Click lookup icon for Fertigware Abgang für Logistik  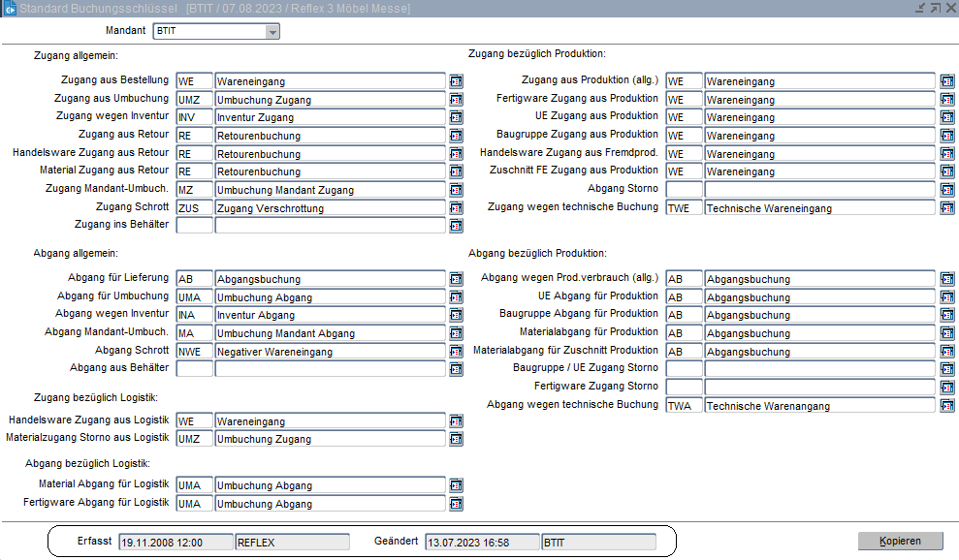(456, 504)
